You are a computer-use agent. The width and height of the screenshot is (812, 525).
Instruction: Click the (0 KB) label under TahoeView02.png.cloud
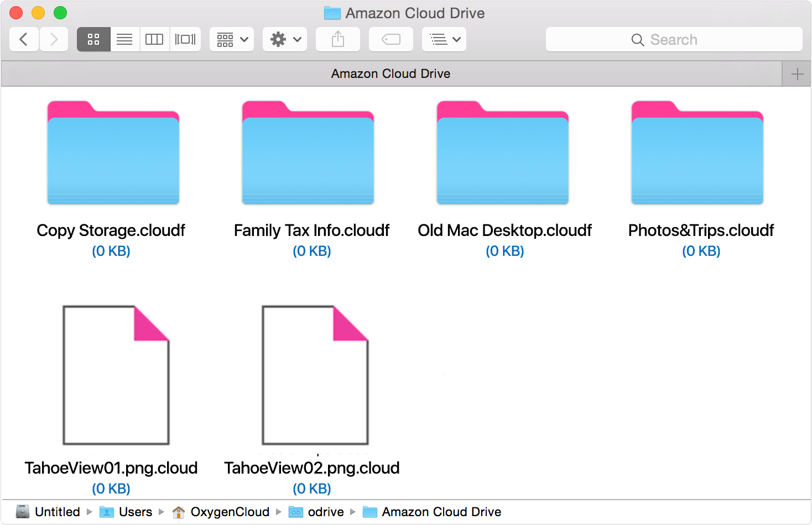click(312, 489)
